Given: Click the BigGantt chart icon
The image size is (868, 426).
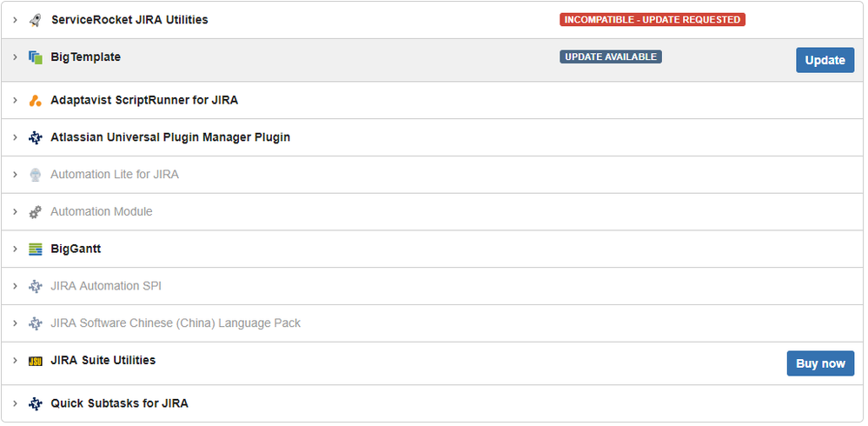Looking at the screenshot, I should 36,250.
